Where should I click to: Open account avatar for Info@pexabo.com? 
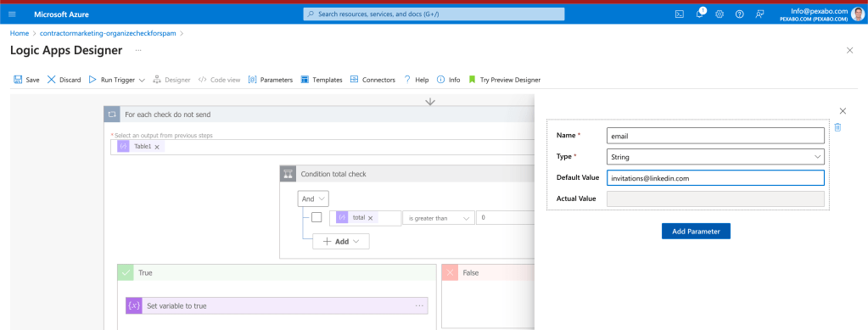(x=858, y=14)
